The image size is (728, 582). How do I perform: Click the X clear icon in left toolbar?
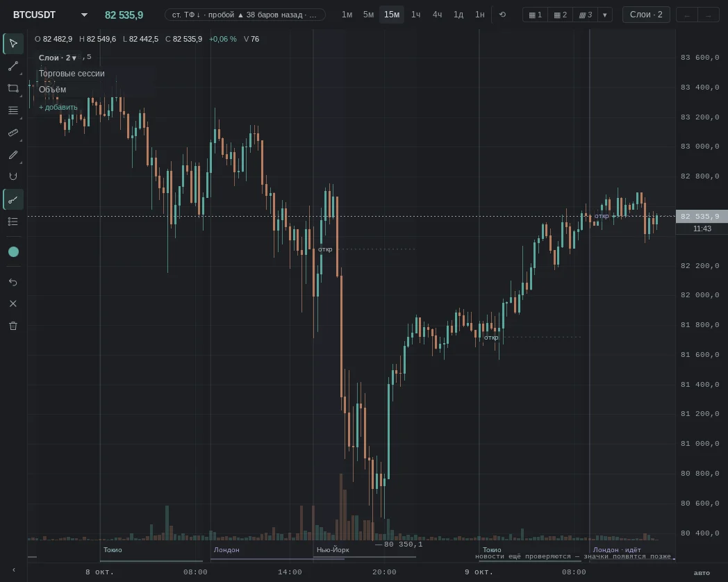tap(13, 304)
